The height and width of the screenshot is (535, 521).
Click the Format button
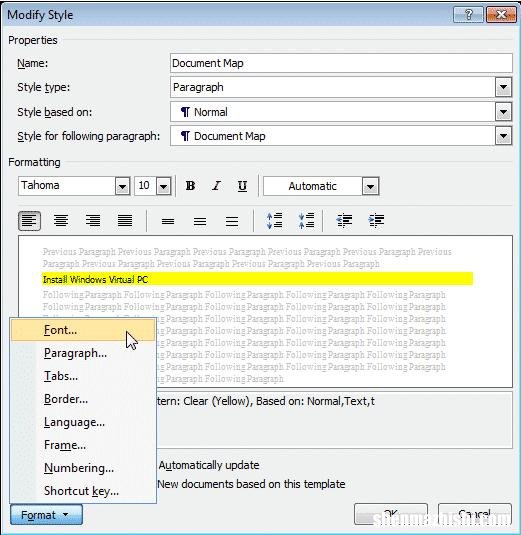click(x=46, y=515)
